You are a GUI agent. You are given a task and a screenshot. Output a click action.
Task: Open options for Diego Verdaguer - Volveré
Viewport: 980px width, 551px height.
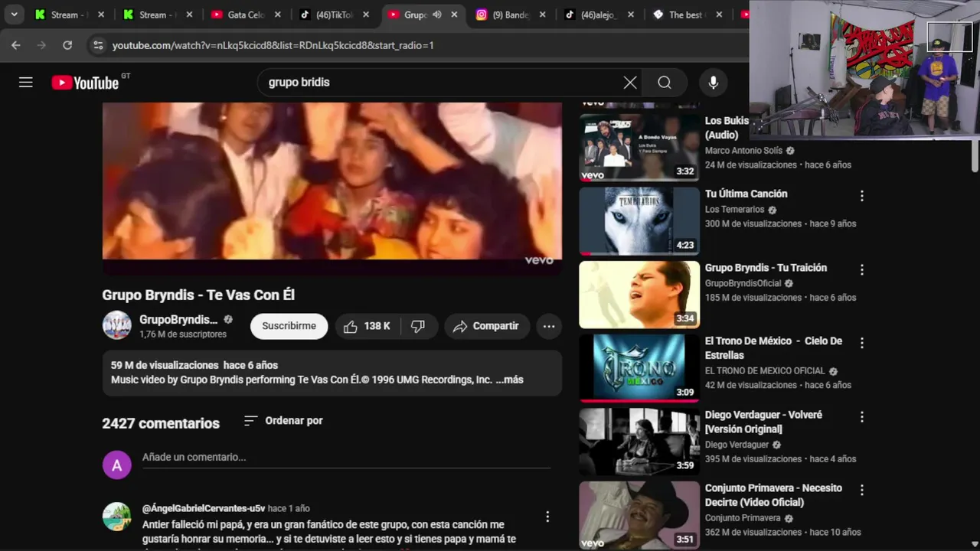point(862,417)
